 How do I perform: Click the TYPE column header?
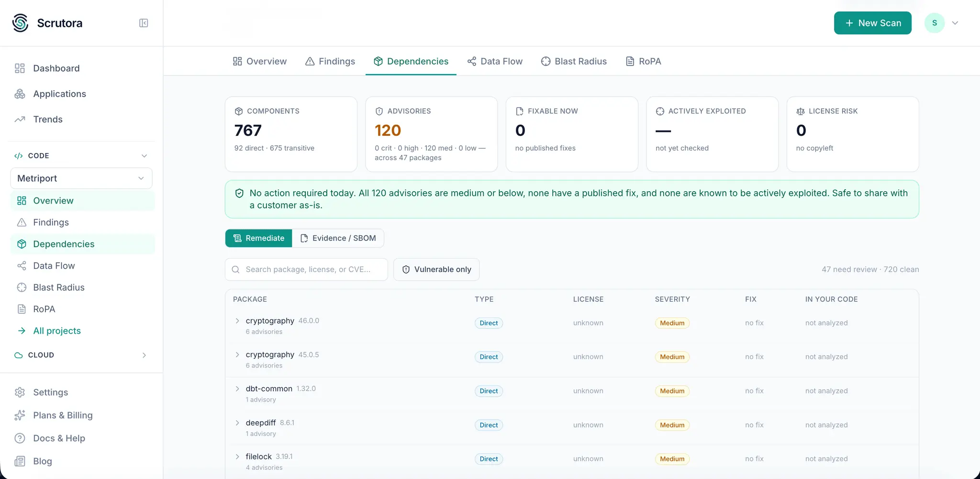coord(484,299)
